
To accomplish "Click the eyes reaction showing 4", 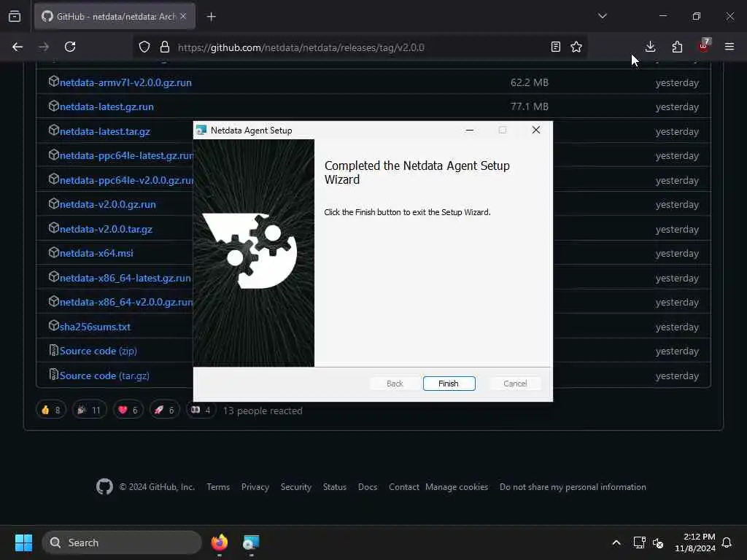I will pos(201,410).
